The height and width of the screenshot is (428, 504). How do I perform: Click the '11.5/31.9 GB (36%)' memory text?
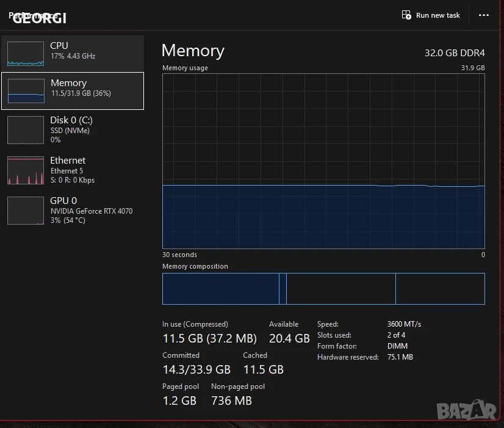pyautogui.click(x=81, y=93)
